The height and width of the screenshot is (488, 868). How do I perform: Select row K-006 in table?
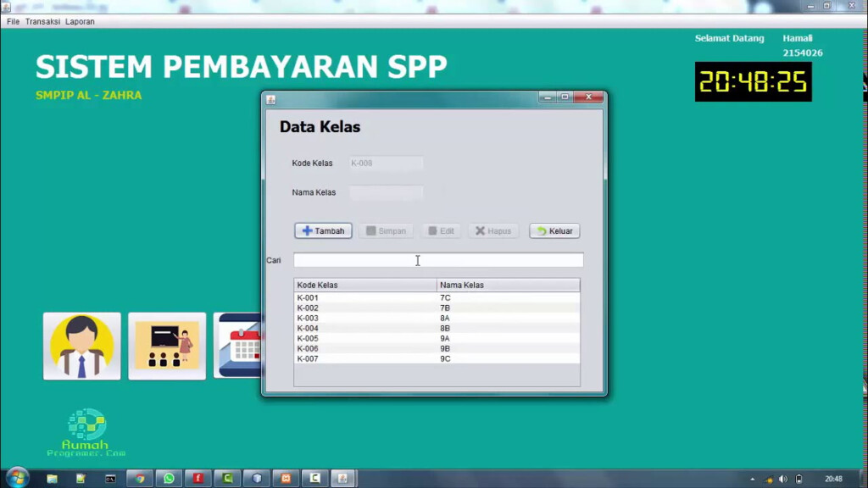click(x=437, y=348)
